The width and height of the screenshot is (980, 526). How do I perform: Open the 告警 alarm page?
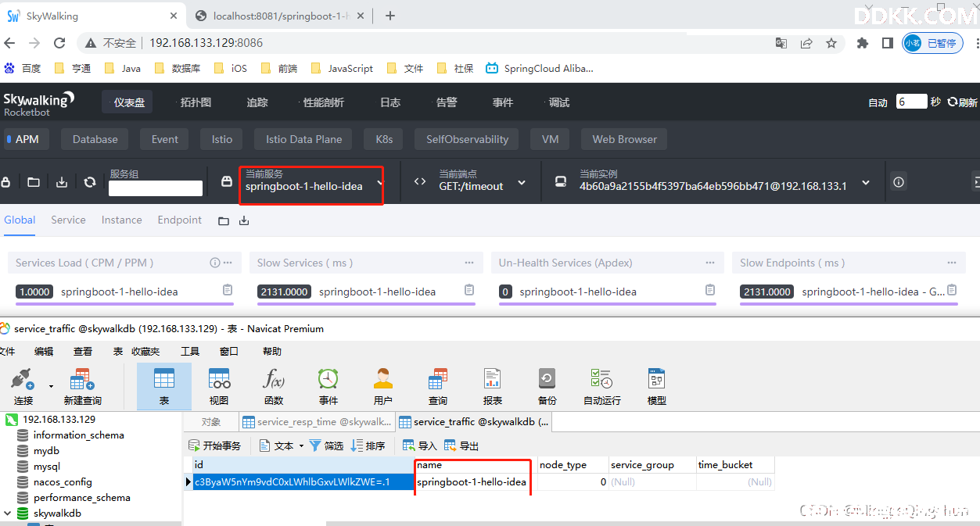pos(446,102)
